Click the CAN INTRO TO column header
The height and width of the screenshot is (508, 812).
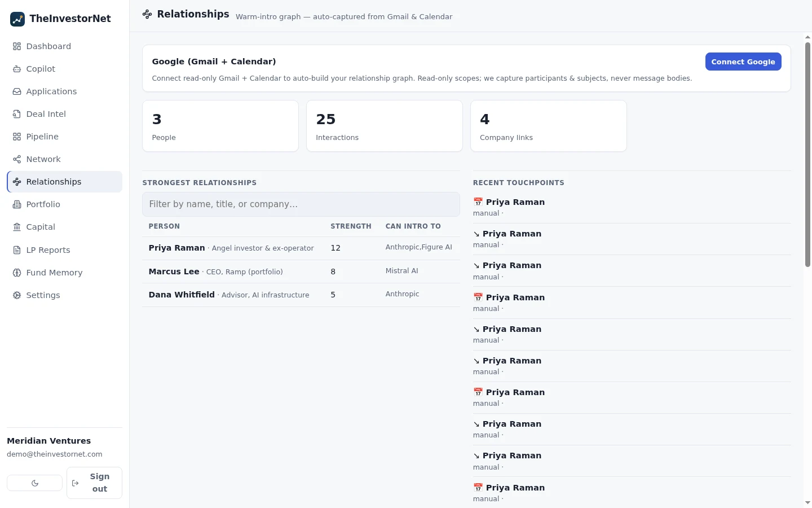pos(413,226)
